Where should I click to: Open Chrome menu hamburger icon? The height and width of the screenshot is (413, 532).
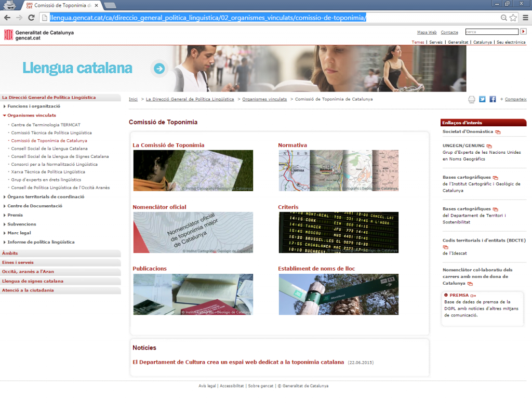(525, 18)
